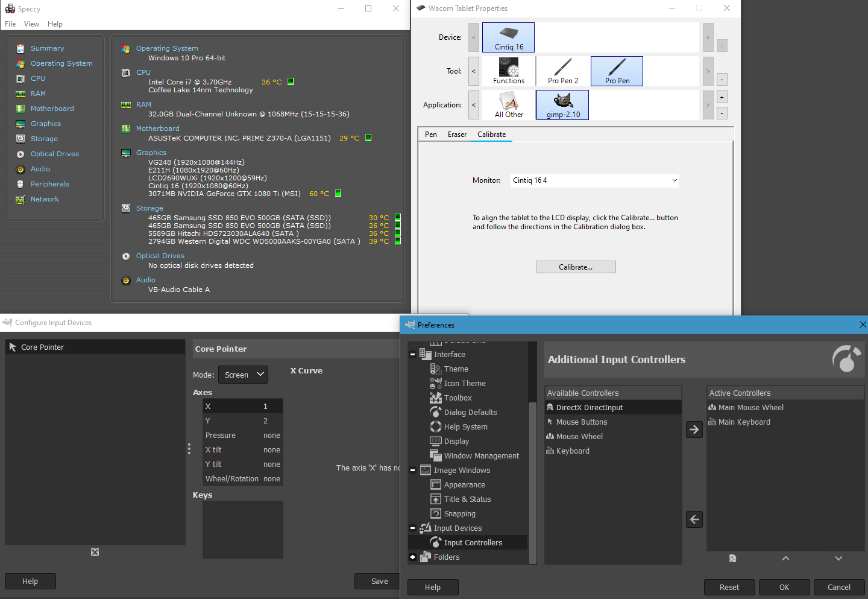
Task: Move the active controller down
Action: (838, 559)
